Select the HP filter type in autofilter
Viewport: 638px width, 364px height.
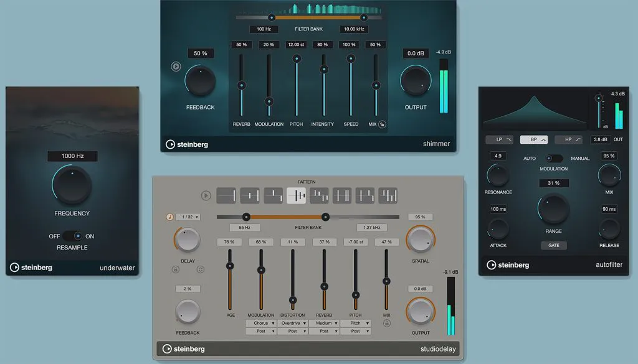click(568, 140)
